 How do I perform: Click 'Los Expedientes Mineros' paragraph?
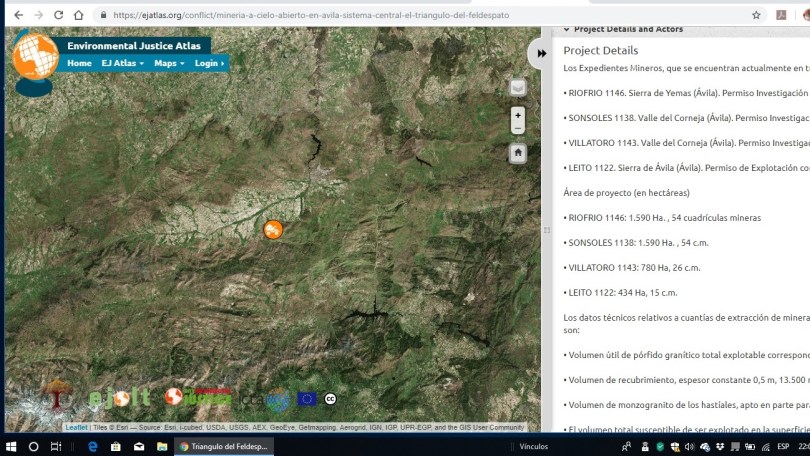687,68
